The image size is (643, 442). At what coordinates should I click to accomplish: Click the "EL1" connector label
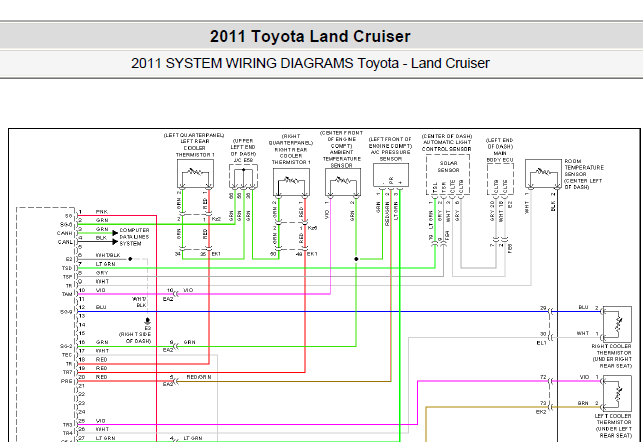click(x=542, y=343)
